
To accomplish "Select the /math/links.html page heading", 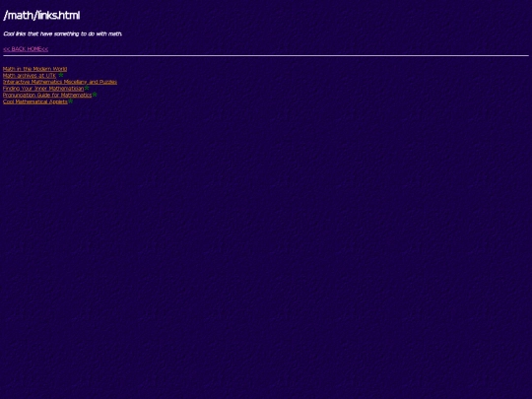I will pos(41,15).
